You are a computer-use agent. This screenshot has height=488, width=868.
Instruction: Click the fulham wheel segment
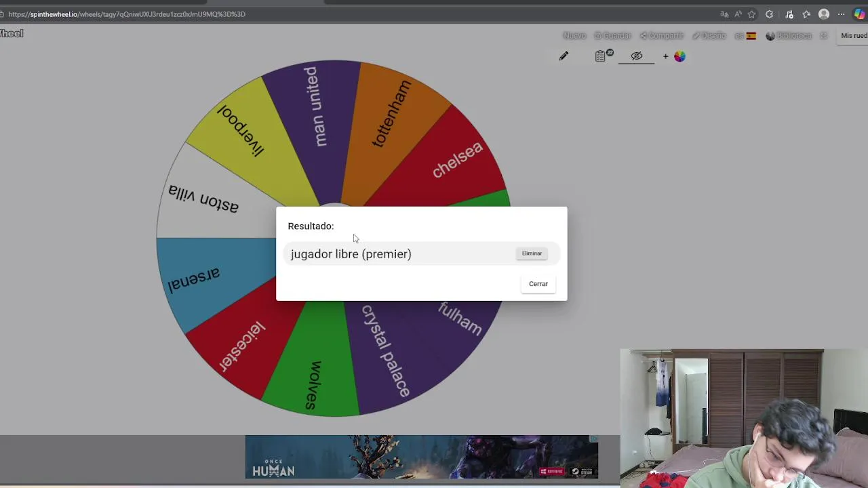click(460, 318)
